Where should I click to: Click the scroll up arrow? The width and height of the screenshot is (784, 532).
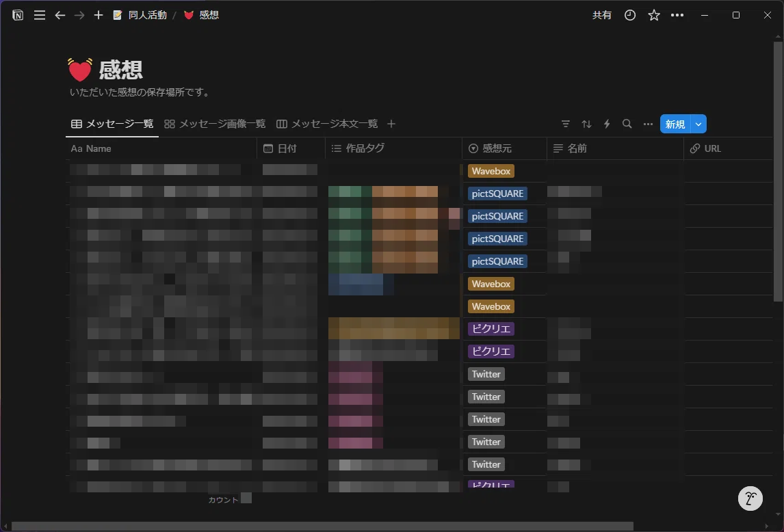pos(778,36)
